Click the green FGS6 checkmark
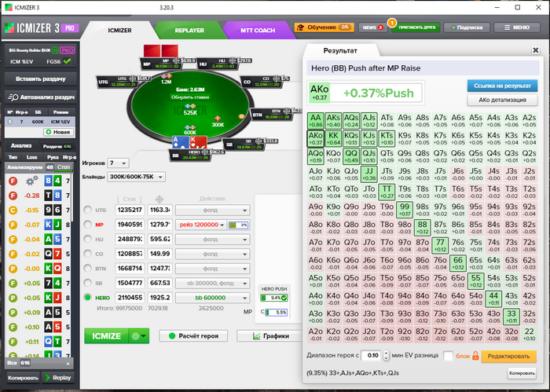 click(68, 61)
